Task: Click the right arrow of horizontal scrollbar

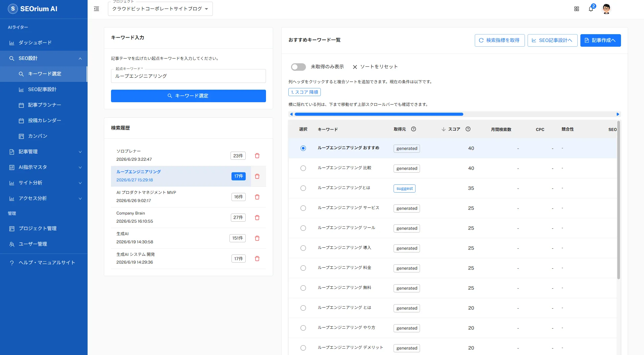Action: (x=618, y=114)
